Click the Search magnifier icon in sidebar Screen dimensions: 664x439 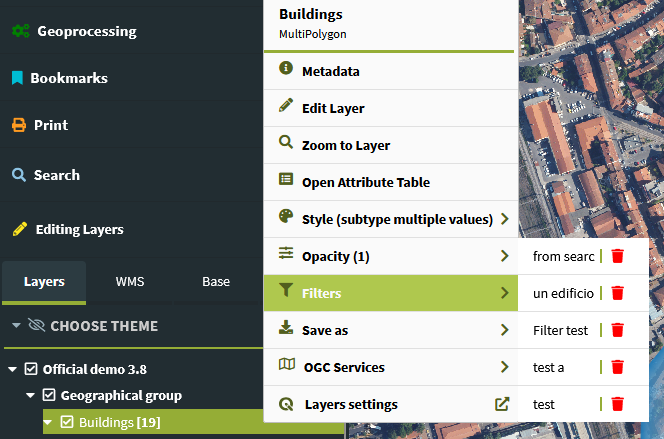[x=19, y=175]
